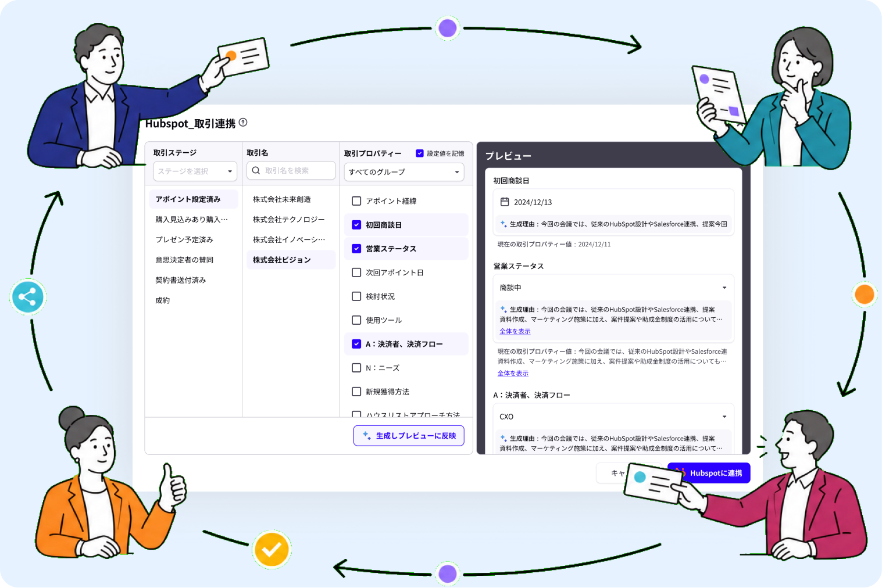Viewport: 882px width, 588px height.
Task: Click the 現在の取引プロパティー値:2024/12/11 text
Action: tap(554, 244)
